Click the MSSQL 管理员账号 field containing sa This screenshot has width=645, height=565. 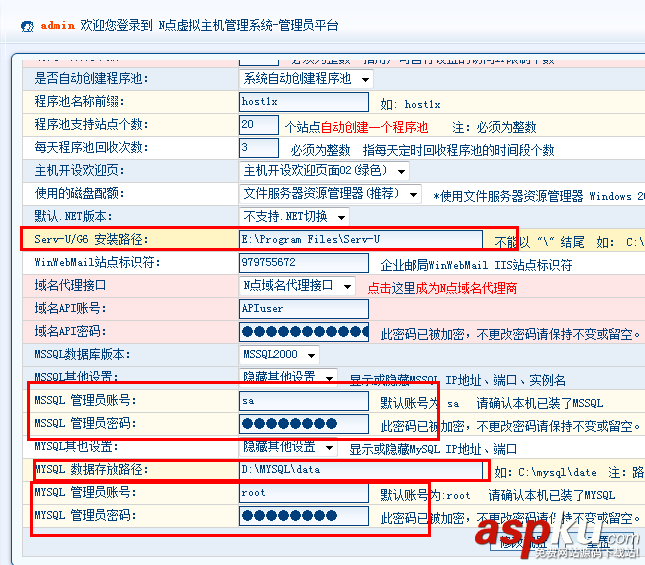pos(304,401)
